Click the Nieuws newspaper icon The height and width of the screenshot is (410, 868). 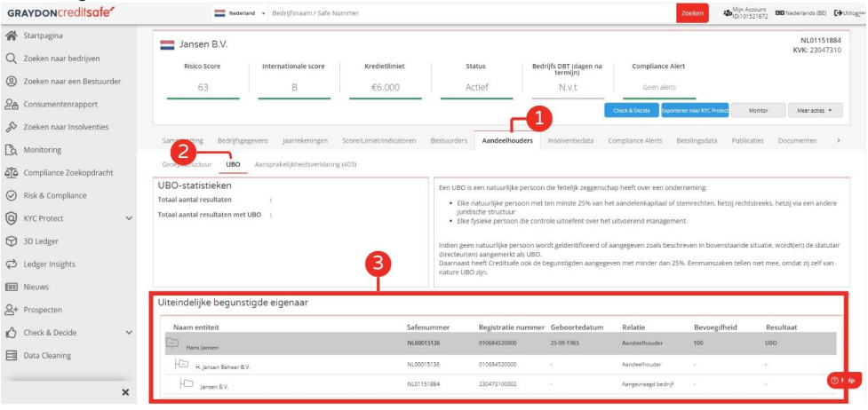click(11, 288)
